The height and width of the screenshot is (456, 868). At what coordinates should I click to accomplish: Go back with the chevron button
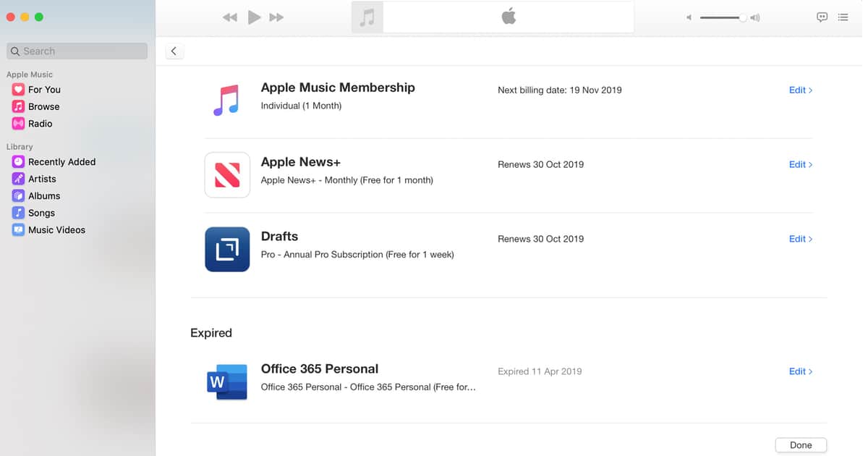(174, 51)
